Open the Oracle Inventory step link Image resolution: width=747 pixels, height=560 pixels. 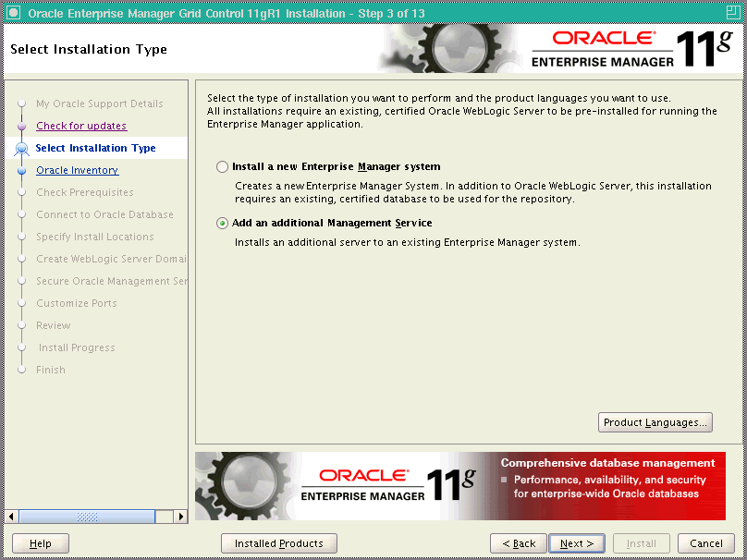coord(77,170)
